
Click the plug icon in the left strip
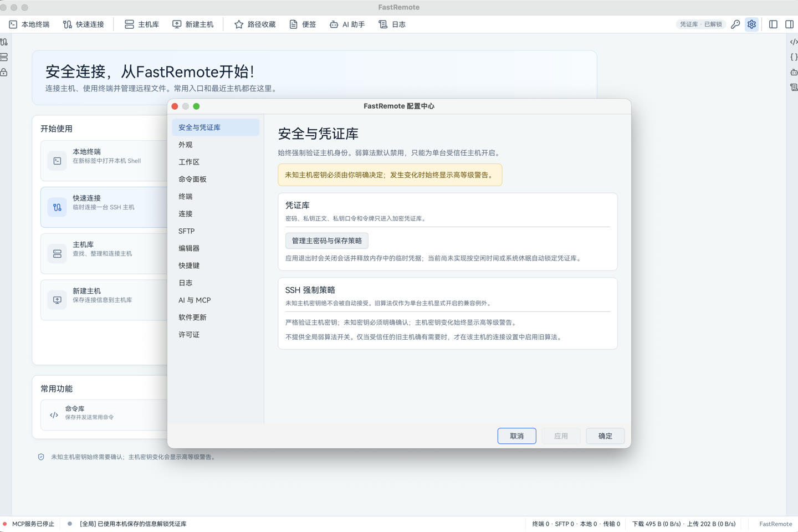[x=4, y=42]
